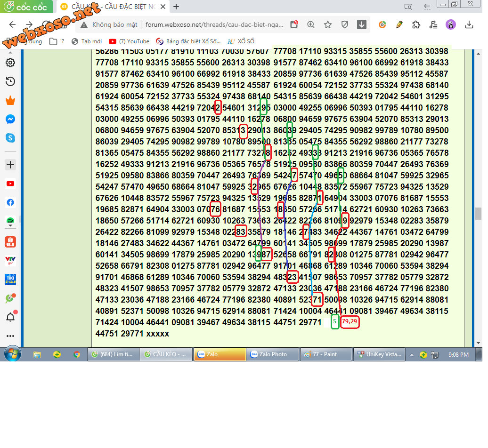This screenshot has height=448, width=488.
Task: Open the browser downloads arrow
Action: point(469,25)
